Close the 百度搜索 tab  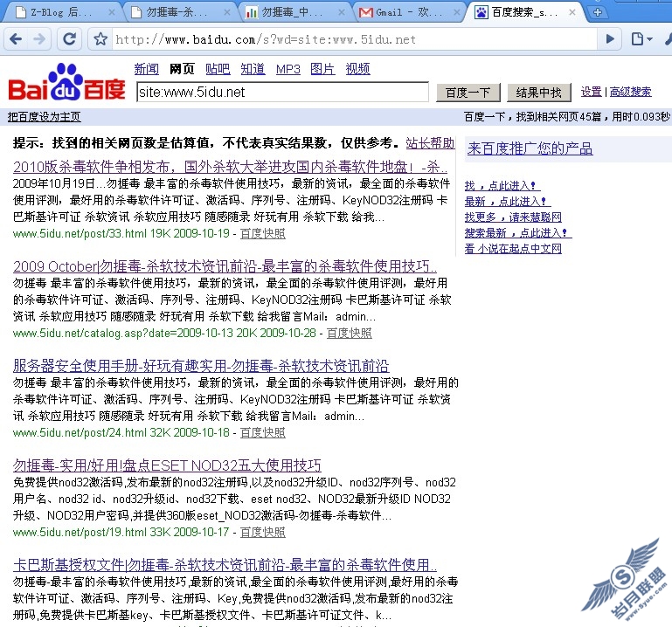coord(572,12)
